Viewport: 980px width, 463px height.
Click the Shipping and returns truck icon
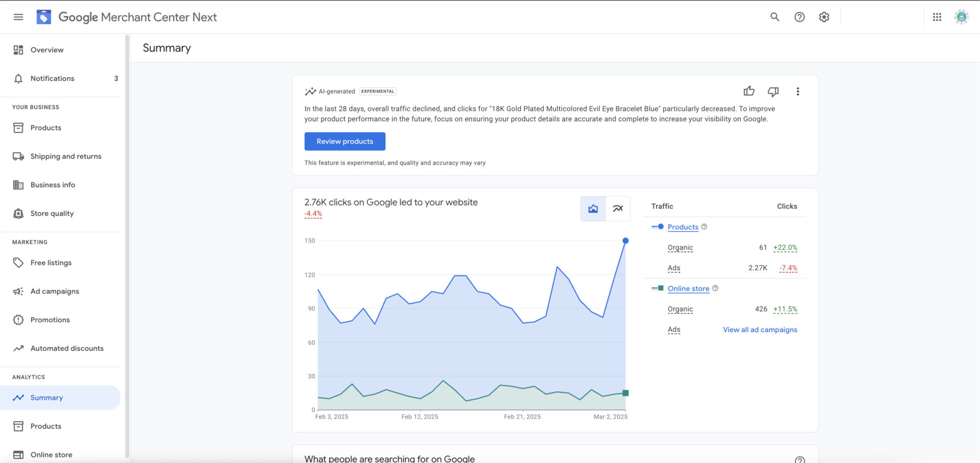point(18,156)
